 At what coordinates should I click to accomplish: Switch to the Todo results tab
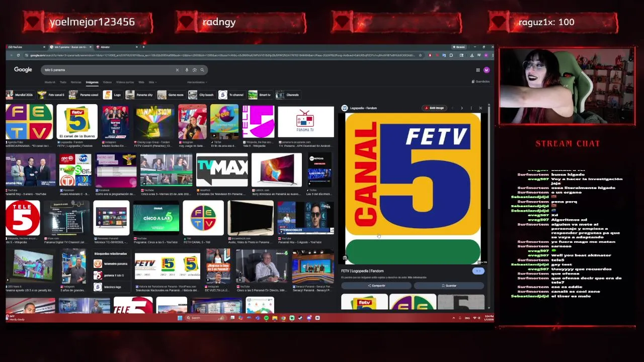pos(63,82)
